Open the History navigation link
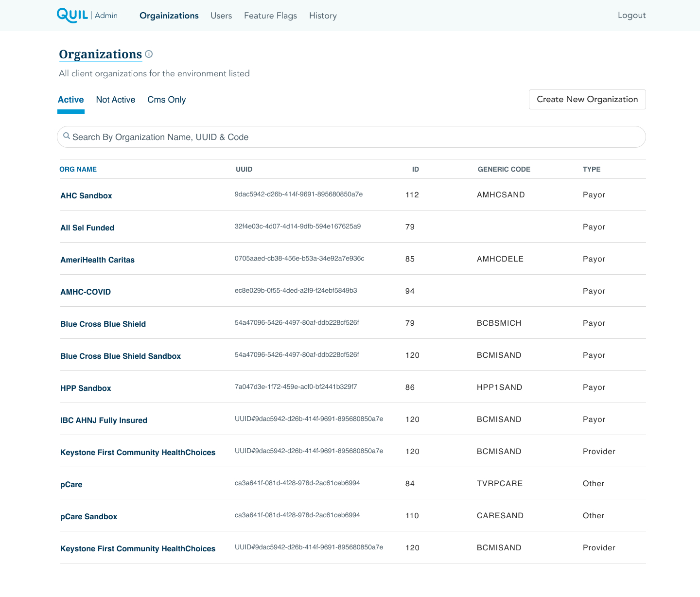 [x=323, y=16]
